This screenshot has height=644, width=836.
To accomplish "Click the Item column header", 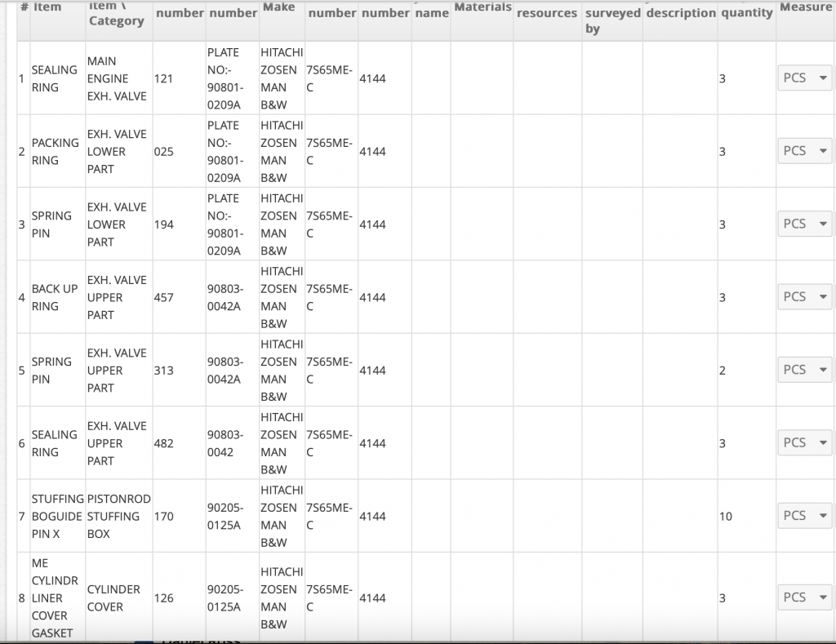I will [x=47, y=7].
